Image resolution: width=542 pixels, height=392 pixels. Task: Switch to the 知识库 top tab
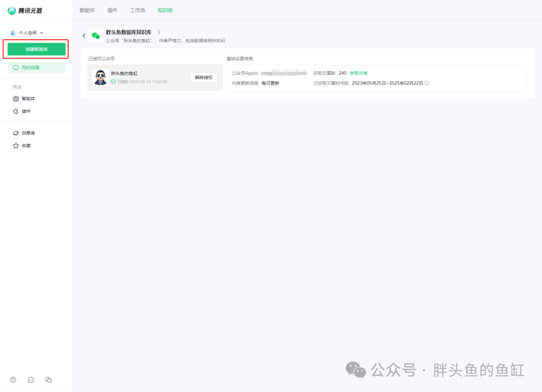point(165,11)
